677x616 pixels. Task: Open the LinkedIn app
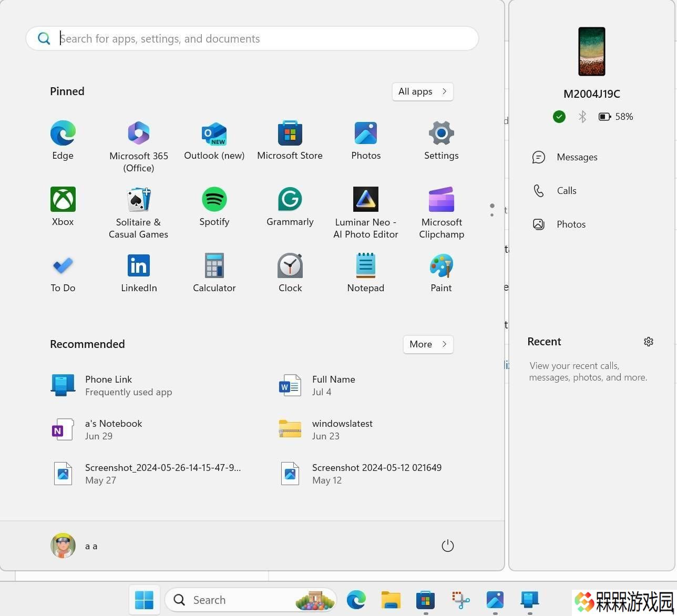[139, 273]
